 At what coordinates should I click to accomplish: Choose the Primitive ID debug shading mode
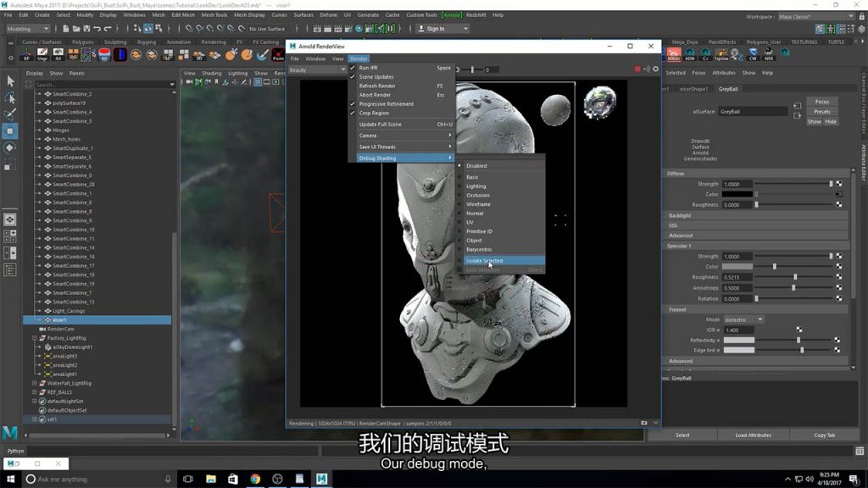coord(500,231)
